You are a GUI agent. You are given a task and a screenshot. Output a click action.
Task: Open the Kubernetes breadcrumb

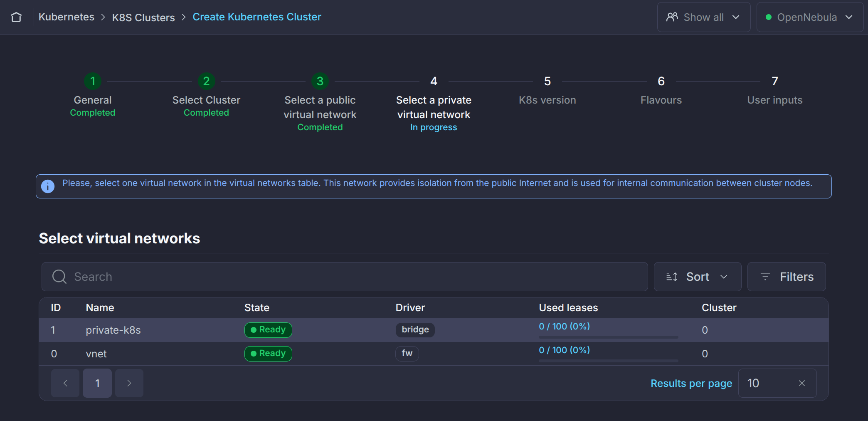pyautogui.click(x=67, y=17)
